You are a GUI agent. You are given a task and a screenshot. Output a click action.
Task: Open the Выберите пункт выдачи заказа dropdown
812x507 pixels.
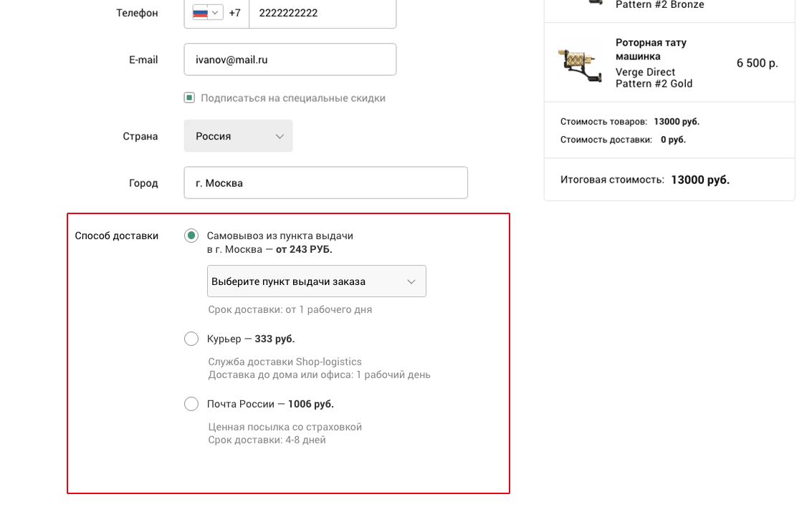tap(316, 281)
